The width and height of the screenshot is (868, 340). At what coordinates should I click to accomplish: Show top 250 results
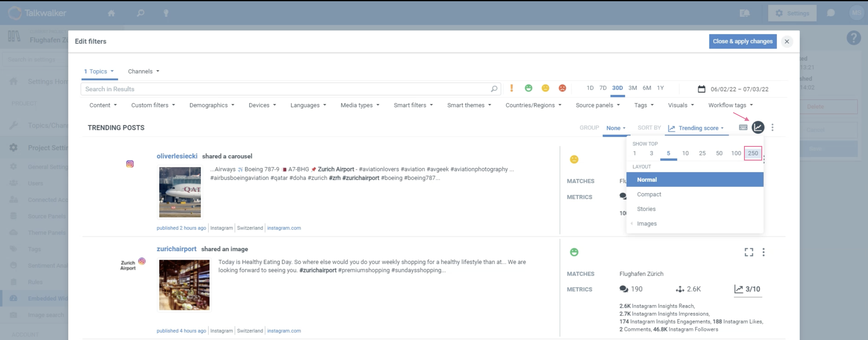(x=753, y=153)
